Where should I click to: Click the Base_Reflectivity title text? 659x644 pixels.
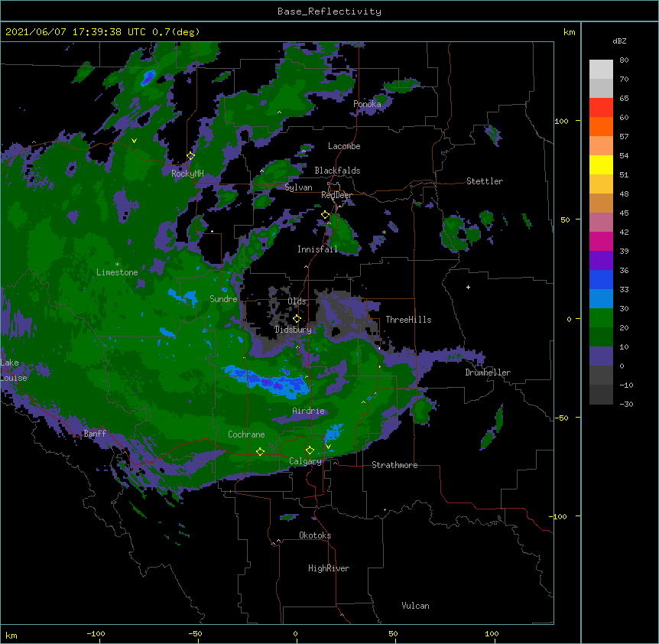tap(329, 11)
